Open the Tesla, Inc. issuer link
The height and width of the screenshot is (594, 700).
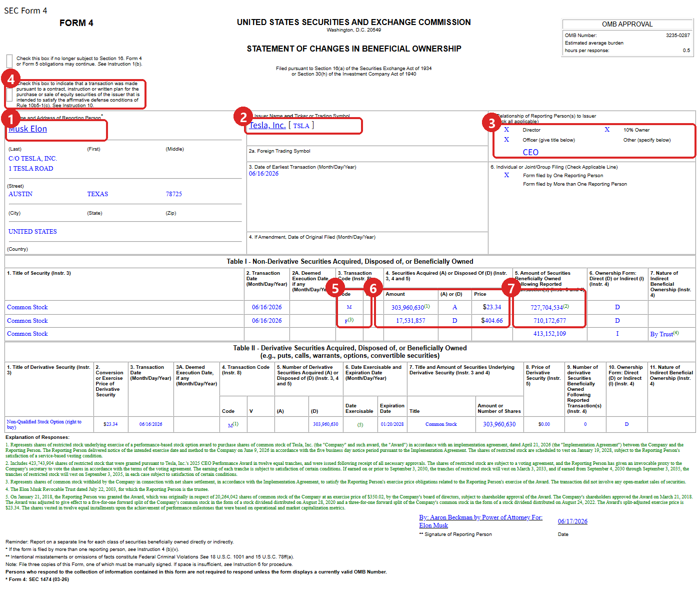267,125
